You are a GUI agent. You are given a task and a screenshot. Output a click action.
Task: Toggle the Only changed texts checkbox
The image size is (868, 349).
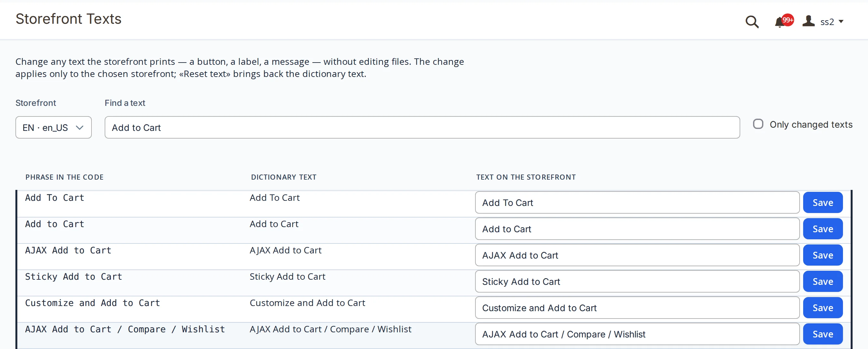click(758, 124)
